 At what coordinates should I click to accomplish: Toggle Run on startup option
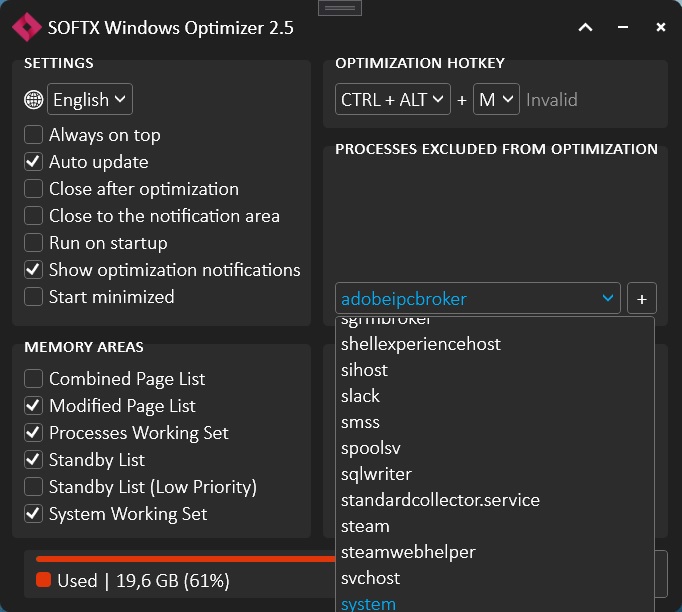click(34, 243)
